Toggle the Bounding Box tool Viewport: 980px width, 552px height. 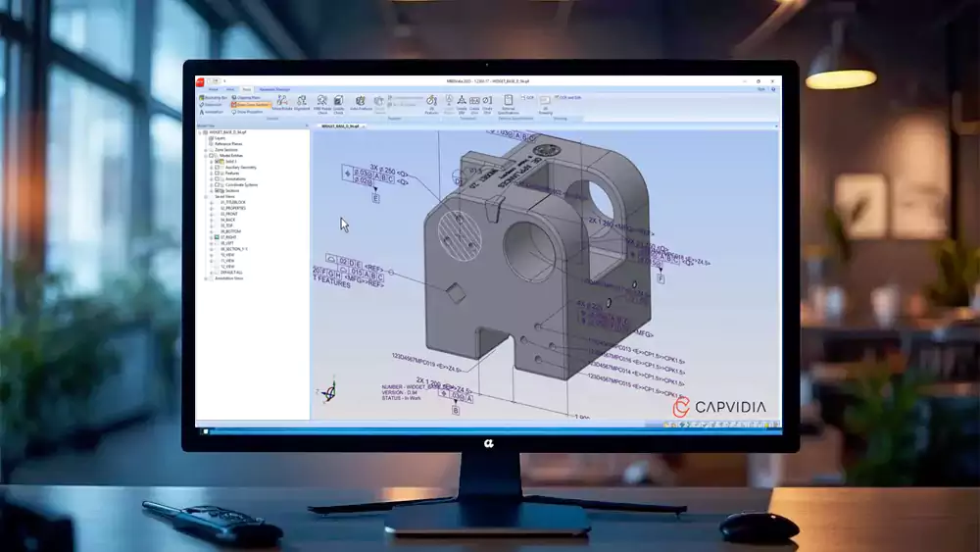click(213, 98)
